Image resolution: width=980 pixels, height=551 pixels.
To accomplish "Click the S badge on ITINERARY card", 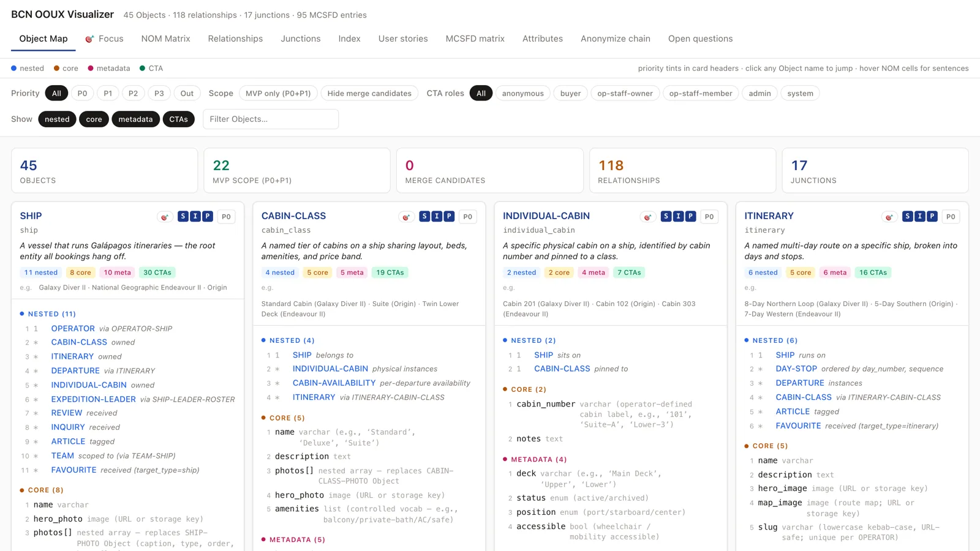I will [908, 216].
